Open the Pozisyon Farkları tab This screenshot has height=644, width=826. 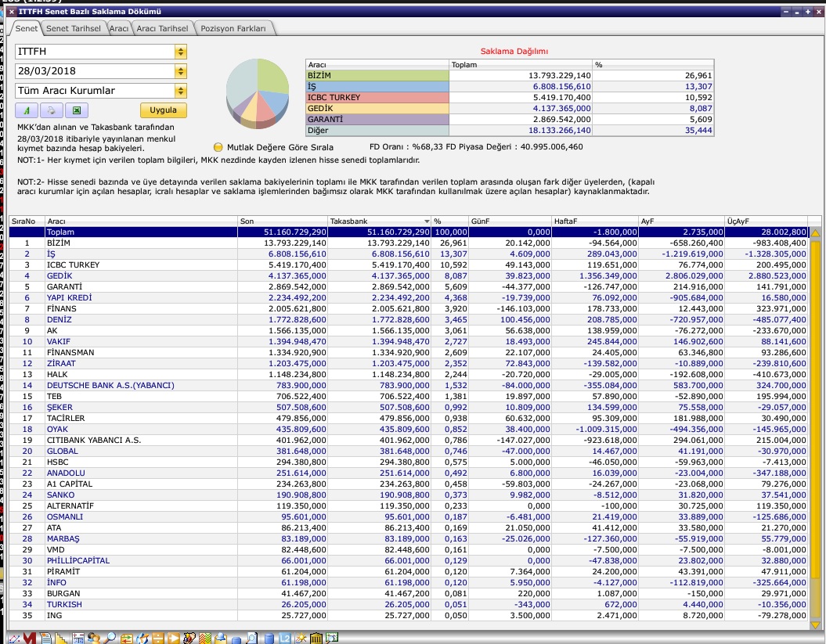(x=233, y=28)
